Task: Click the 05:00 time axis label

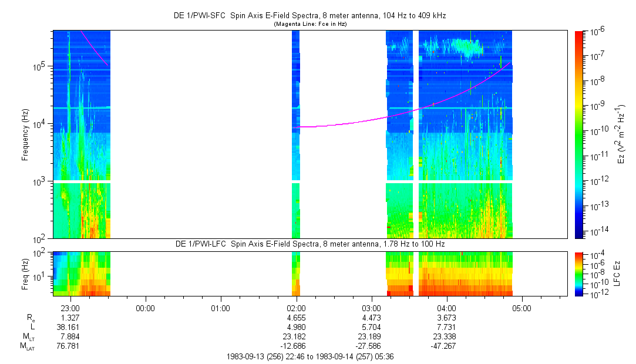Action: click(x=522, y=308)
